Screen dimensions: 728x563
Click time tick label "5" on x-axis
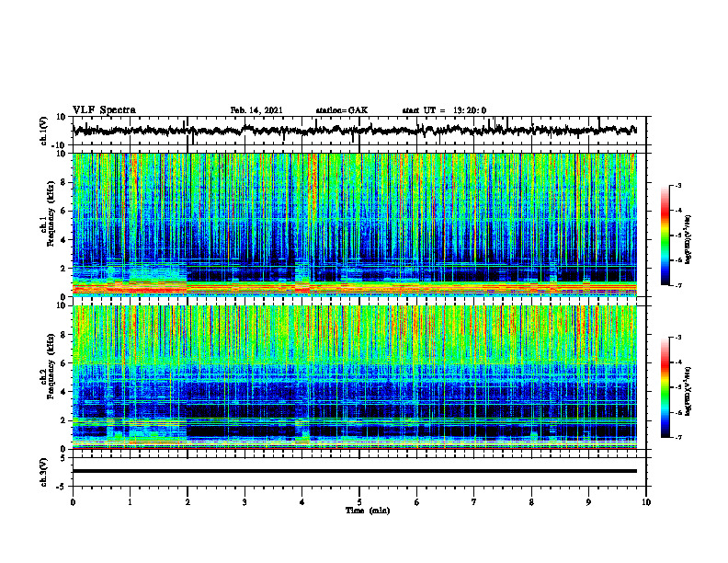coord(359,502)
